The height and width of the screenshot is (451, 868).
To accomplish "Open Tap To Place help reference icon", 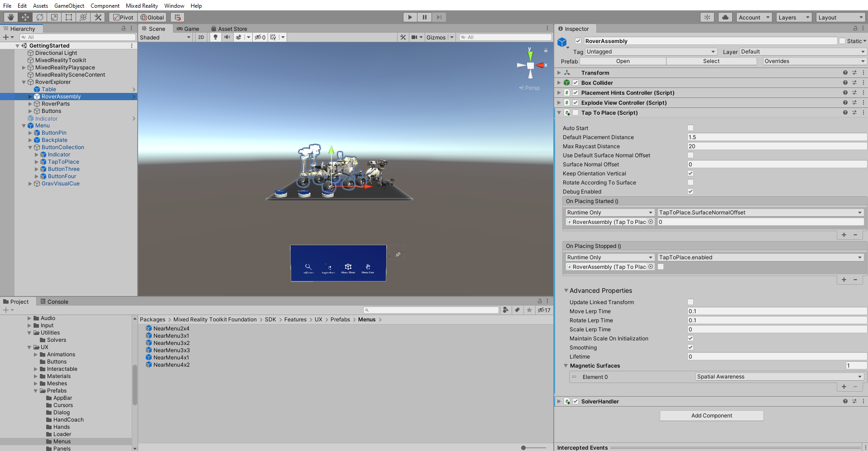I will (845, 112).
